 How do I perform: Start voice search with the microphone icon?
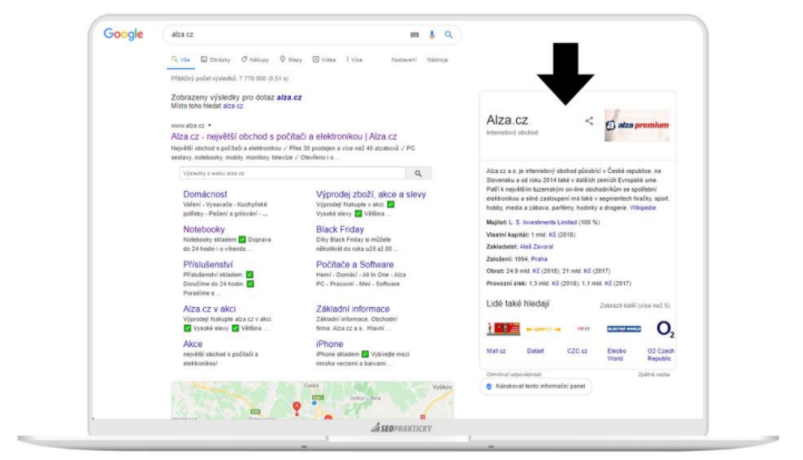click(x=432, y=34)
